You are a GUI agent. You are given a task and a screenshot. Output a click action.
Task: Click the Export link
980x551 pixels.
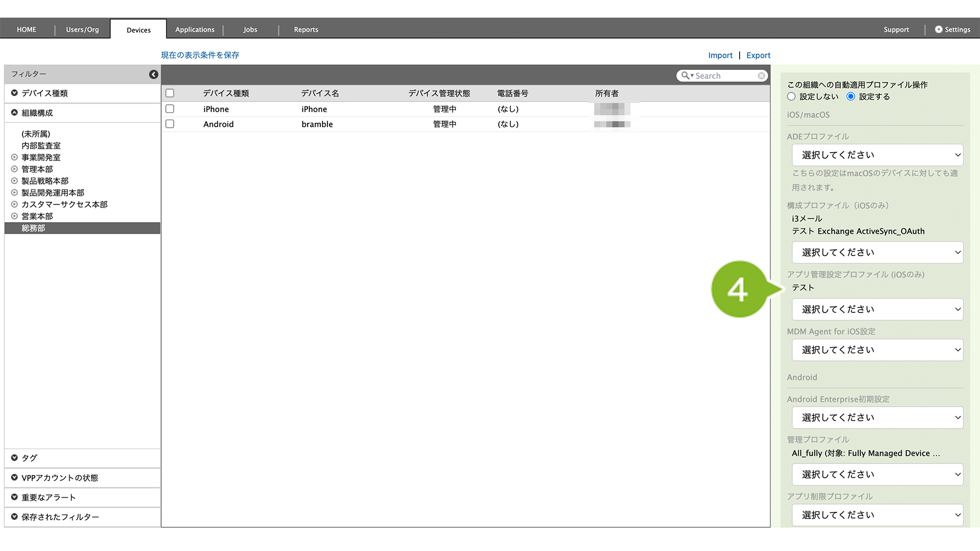tap(758, 56)
